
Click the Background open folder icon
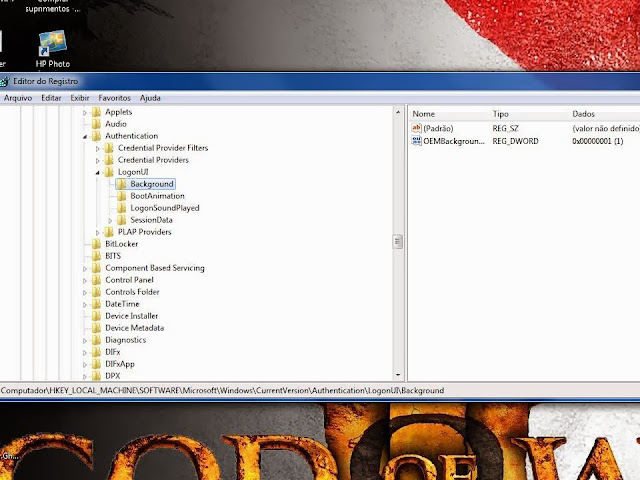[x=121, y=184]
